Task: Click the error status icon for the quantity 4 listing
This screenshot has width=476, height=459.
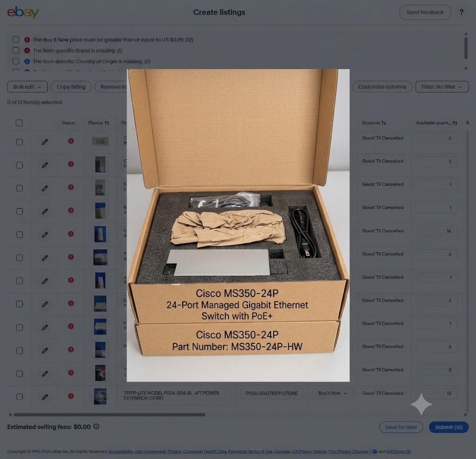Action: [x=71, y=141]
